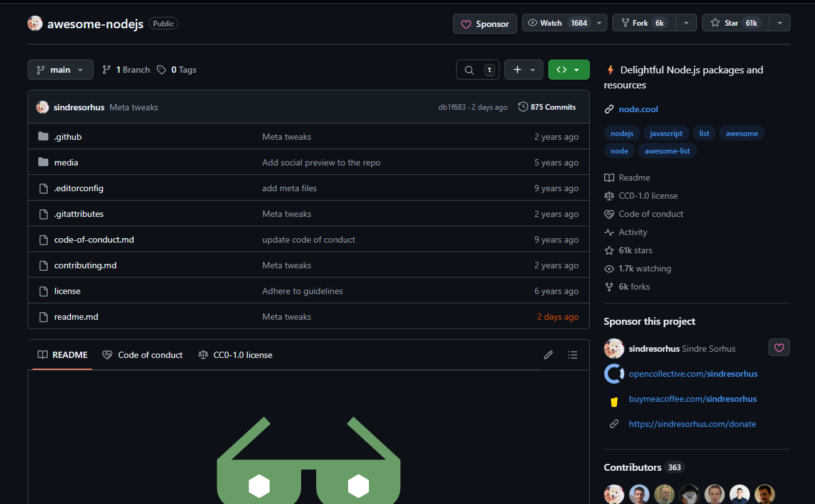Open the latest commit message Meta tweaks in header

134,107
